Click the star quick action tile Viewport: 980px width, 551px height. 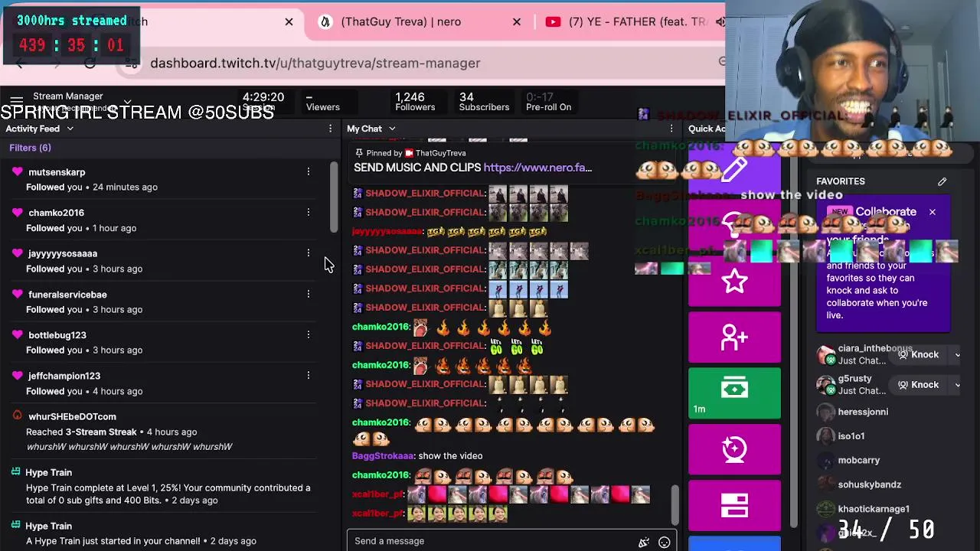tap(734, 282)
